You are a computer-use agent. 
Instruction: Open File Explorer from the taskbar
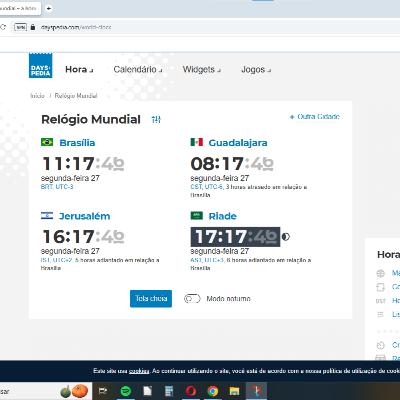(x=235, y=391)
